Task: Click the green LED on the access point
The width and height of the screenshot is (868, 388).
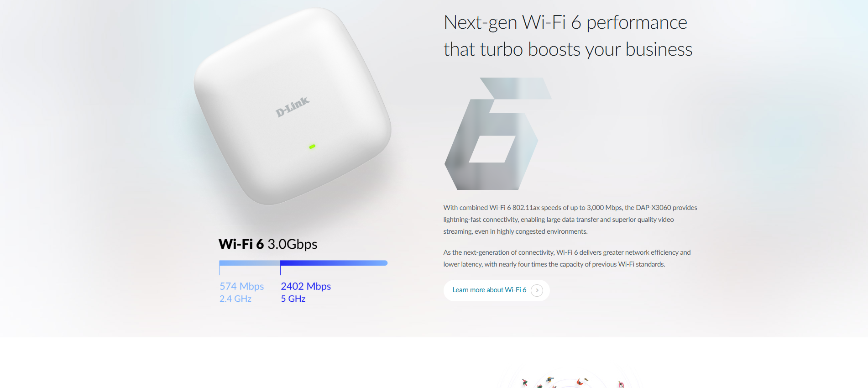Action: point(312,147)
